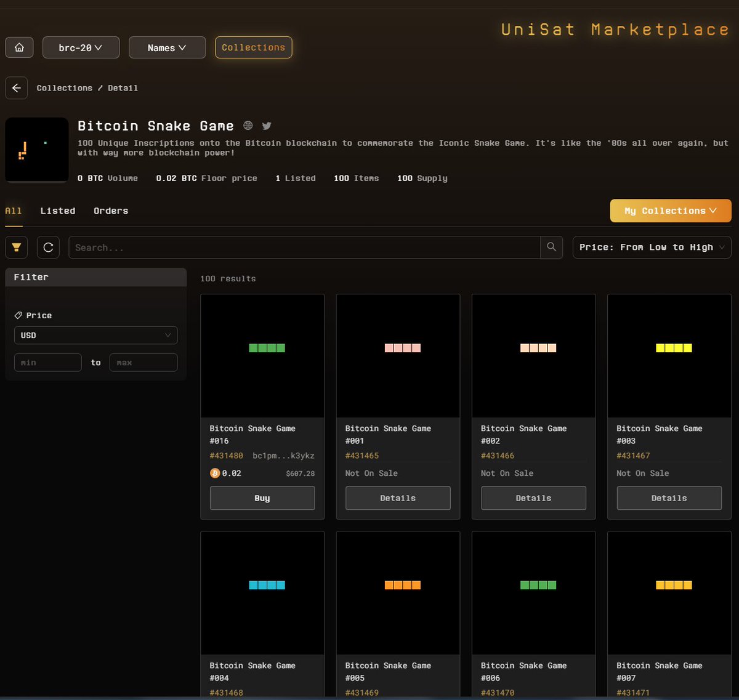This screenshot has height=700, width=739.
Task: Click the $607.28 price value
Action: pos(301,473)
